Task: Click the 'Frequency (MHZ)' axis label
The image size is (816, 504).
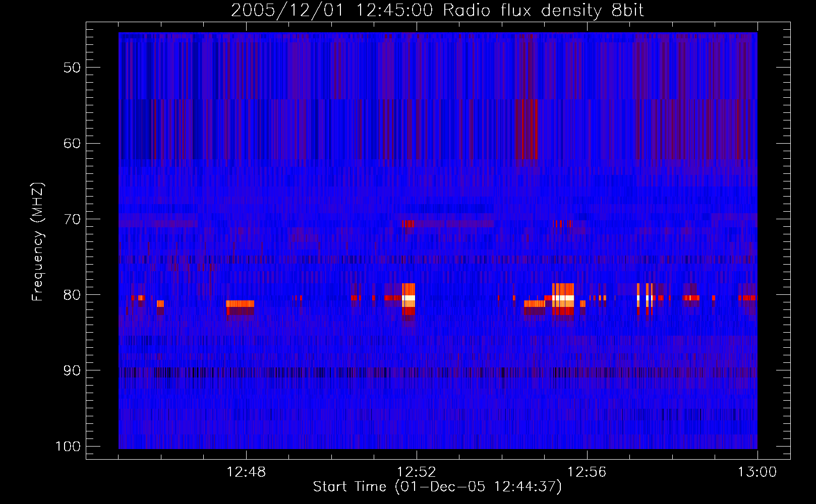Action: point(38,242)
